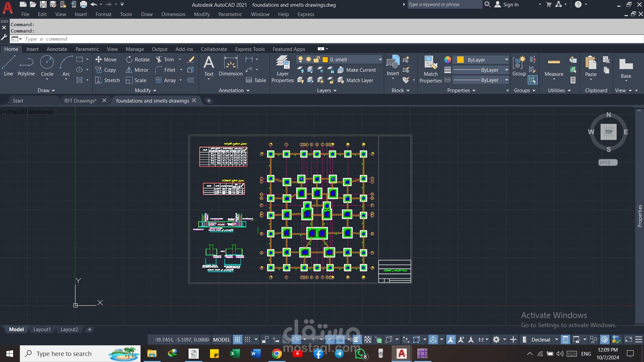Select the Arc tool
This screenshot has height=362, width=644.
tap(66, 66)
